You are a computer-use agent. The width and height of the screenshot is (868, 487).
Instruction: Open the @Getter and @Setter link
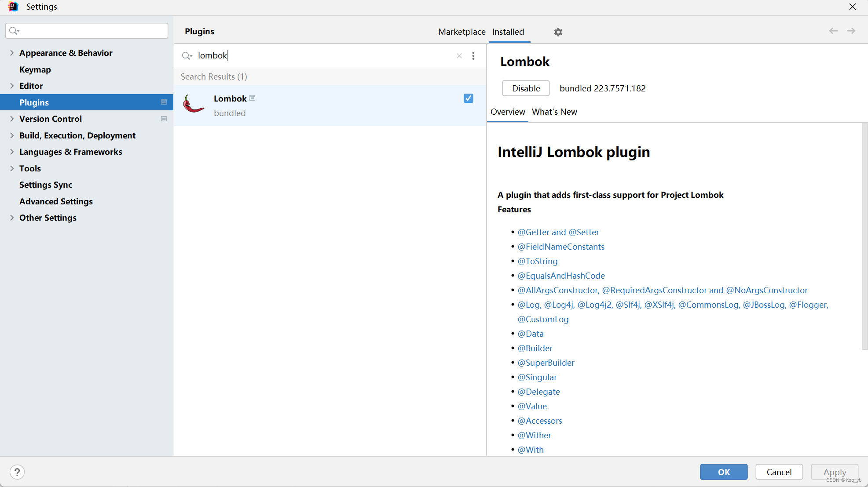558,232
